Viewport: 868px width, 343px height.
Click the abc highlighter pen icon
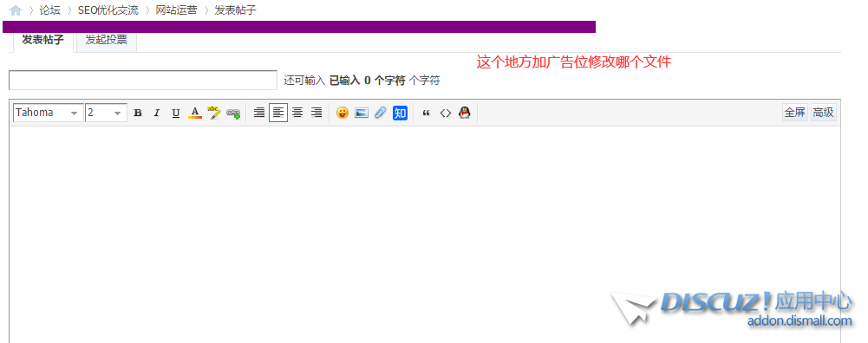[x=213, y=113]
